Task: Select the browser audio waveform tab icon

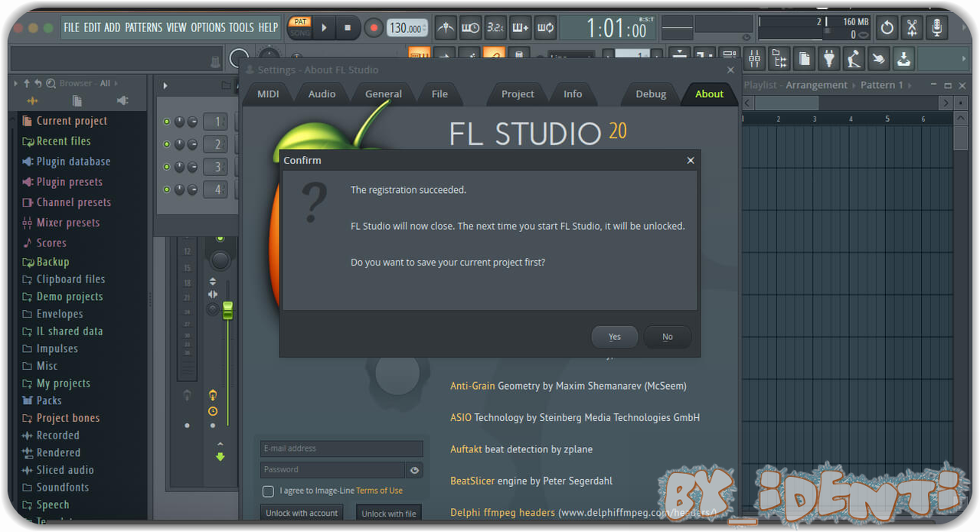Action: click(32, 101)
